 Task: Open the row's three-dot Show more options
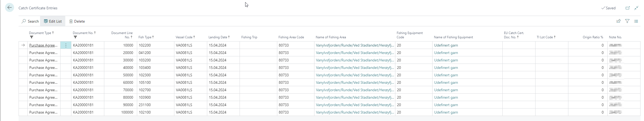tap(66, 45)
